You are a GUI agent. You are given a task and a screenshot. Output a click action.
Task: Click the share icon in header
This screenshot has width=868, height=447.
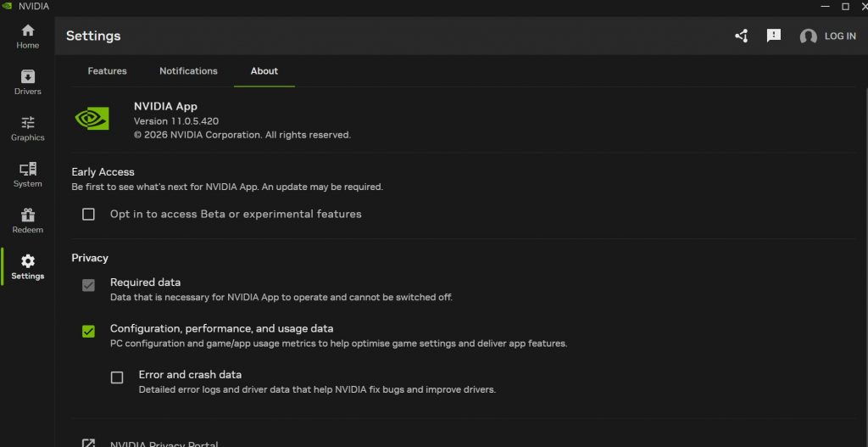pos(742,36)
